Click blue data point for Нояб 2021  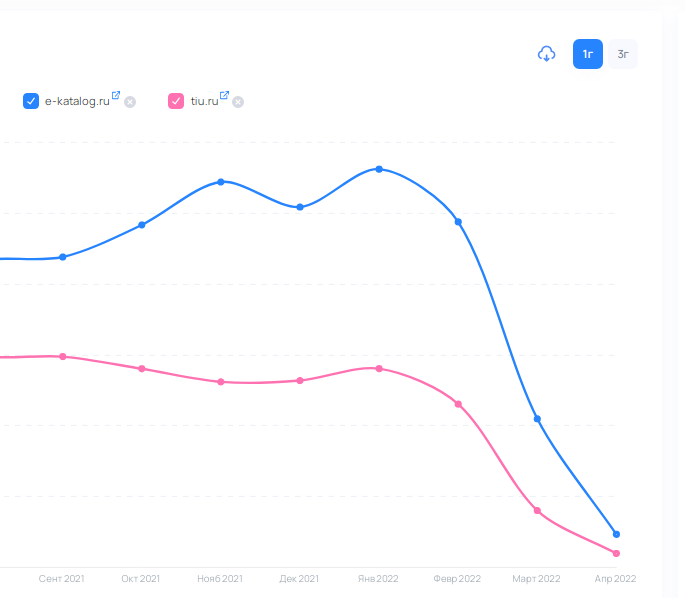click(221, 182)
